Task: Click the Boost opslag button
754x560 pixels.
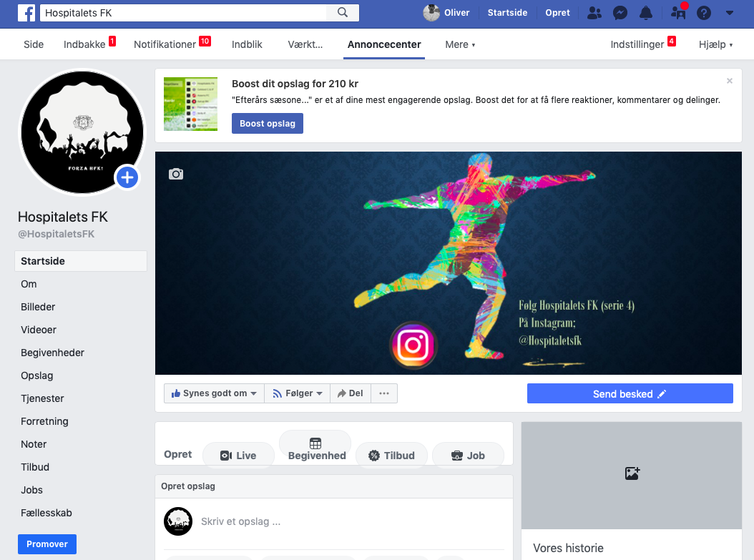Action: pos(268,124)
